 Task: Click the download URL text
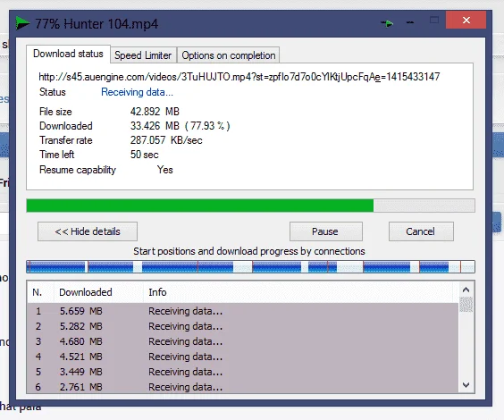[x=239, y=77]
